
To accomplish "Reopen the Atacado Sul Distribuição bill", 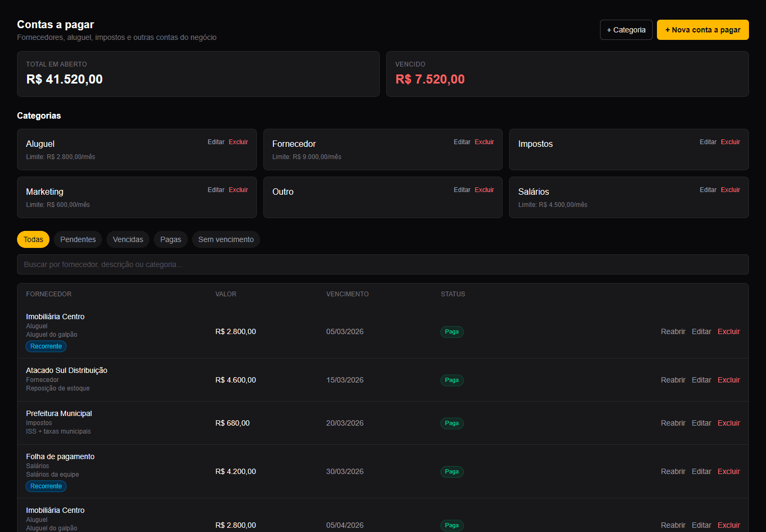I will tap(673, 380).
